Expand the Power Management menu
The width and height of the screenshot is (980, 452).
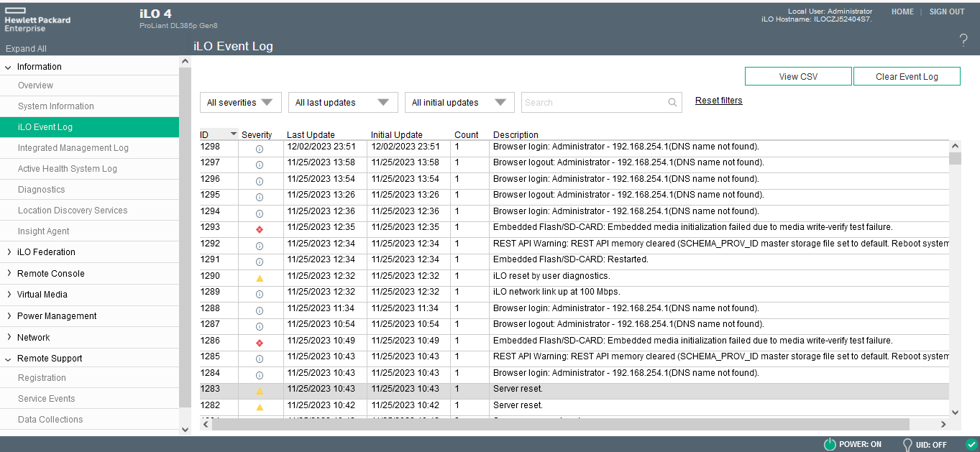(56, 316)
